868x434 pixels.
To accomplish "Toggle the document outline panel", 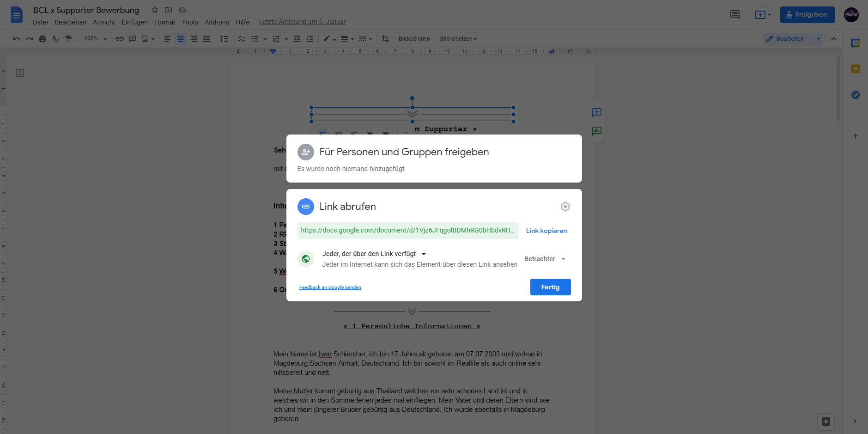I will pos(20,73).
